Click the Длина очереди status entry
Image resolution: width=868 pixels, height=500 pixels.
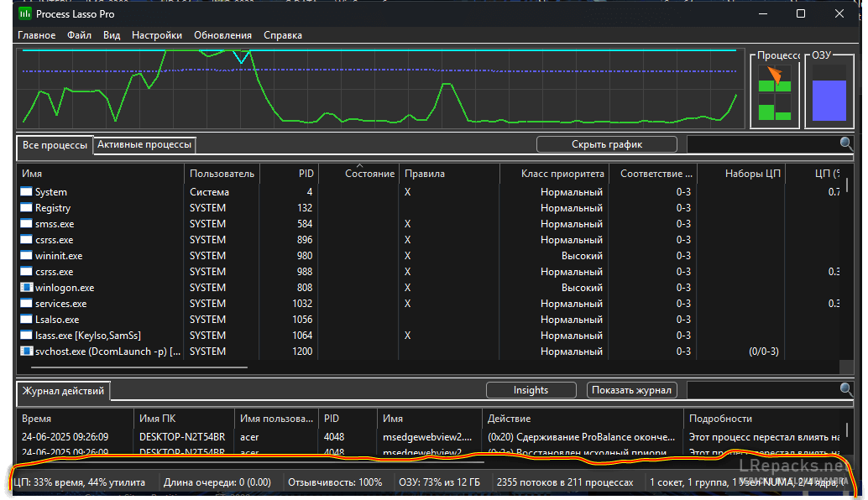(217, 482)
